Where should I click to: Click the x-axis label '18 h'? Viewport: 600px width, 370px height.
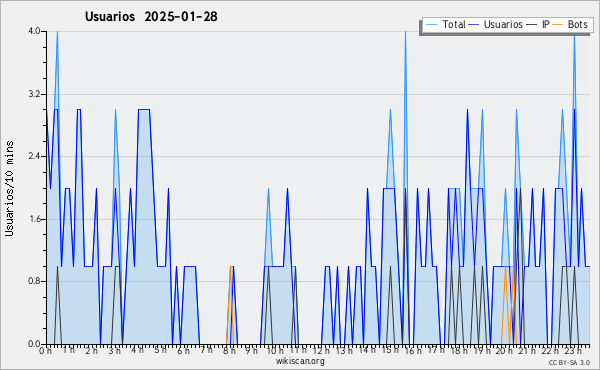(x=458, y=351)
